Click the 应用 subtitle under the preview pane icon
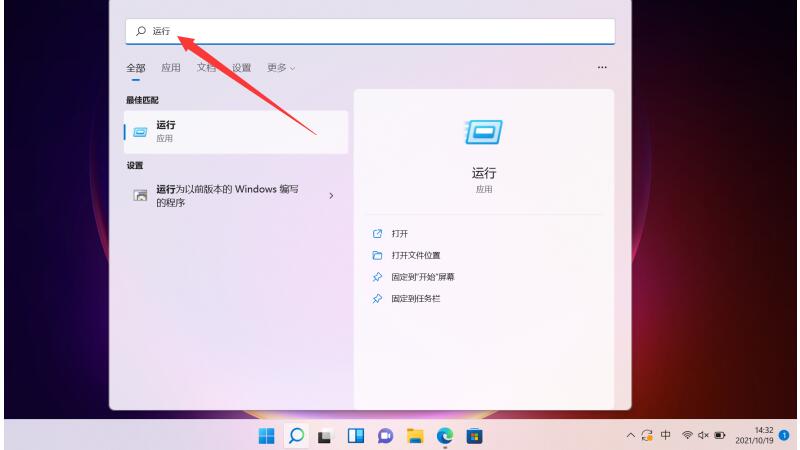The width and height of the screenshot is (800, 450). pos(484,189)
